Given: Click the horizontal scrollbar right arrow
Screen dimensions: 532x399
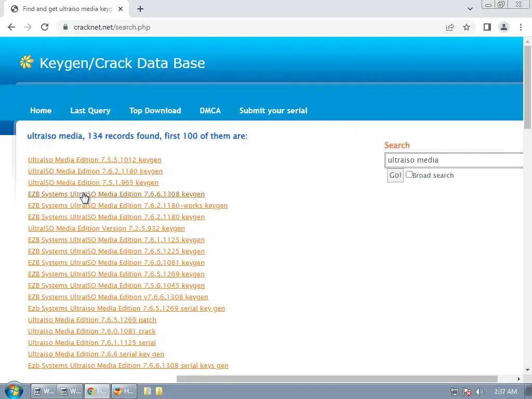Looking at the screenshot, I should pyautogui.click(x=519, y=379).
